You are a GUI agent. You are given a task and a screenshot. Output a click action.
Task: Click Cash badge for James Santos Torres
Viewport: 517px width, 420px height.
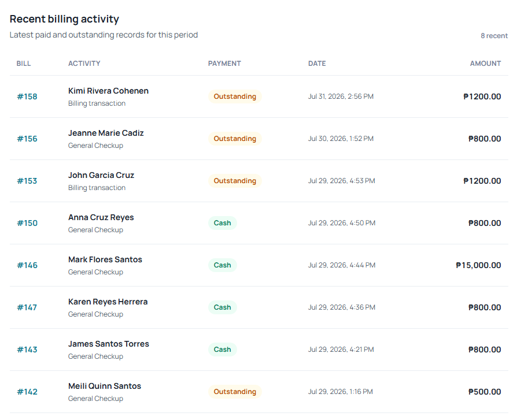[x=222, y=350]
